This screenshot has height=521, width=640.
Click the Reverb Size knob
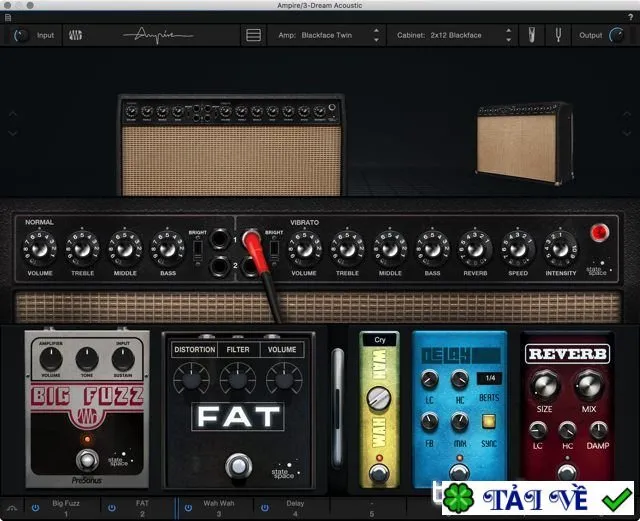click(545, 385)
